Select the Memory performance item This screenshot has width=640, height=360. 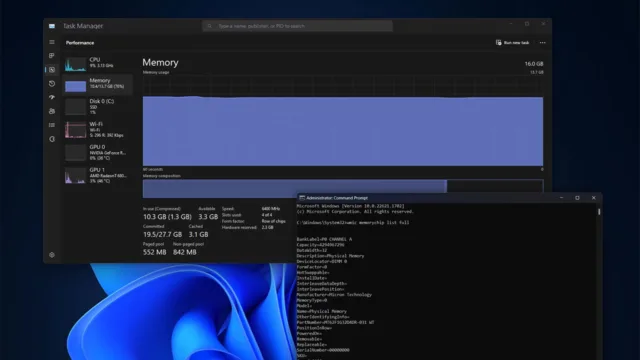[x=98, y=84]
